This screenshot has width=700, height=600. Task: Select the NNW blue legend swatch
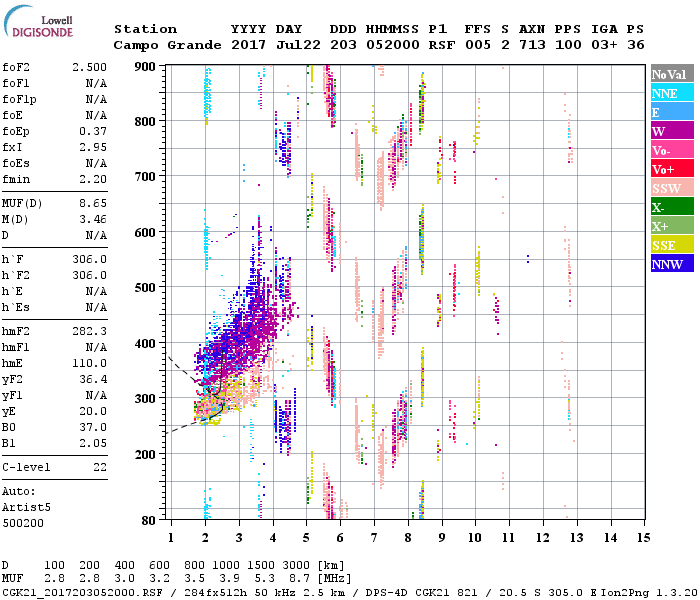click(x=671, y=264)
